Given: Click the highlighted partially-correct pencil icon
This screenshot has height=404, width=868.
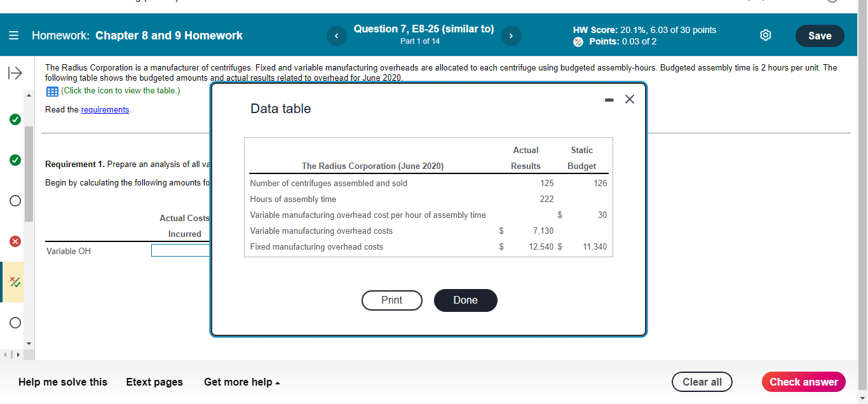Looking at the screenshot, I should 14,282.
